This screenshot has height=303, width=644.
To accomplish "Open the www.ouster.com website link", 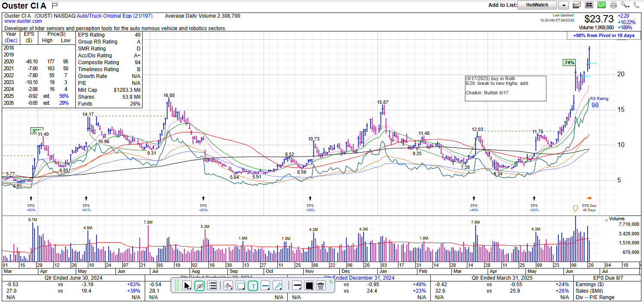I will tap(23, 21).
